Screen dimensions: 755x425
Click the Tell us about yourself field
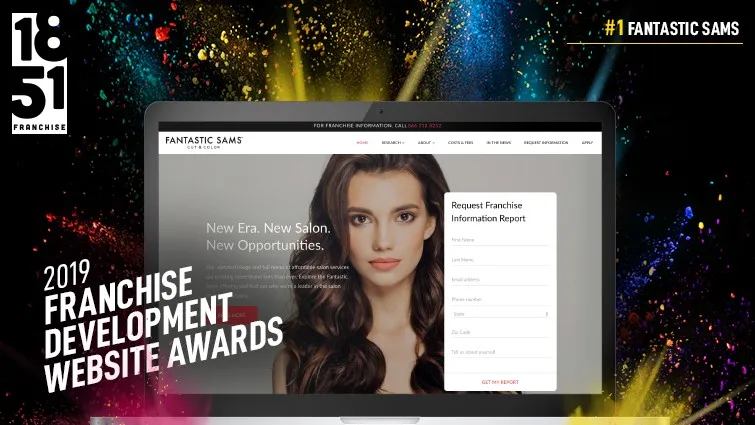pyautogui.click(x=500, y=353)
